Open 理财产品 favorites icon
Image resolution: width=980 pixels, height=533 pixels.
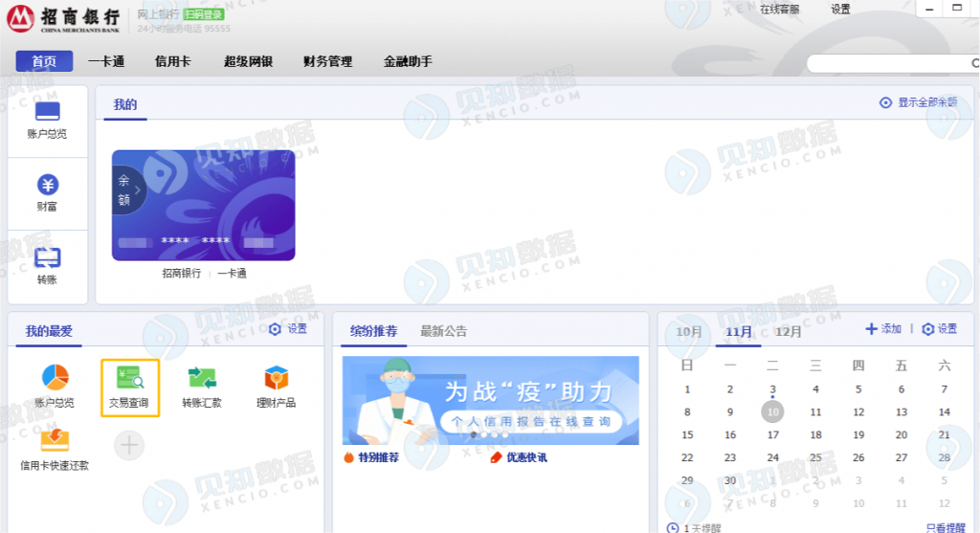[276, 388]
